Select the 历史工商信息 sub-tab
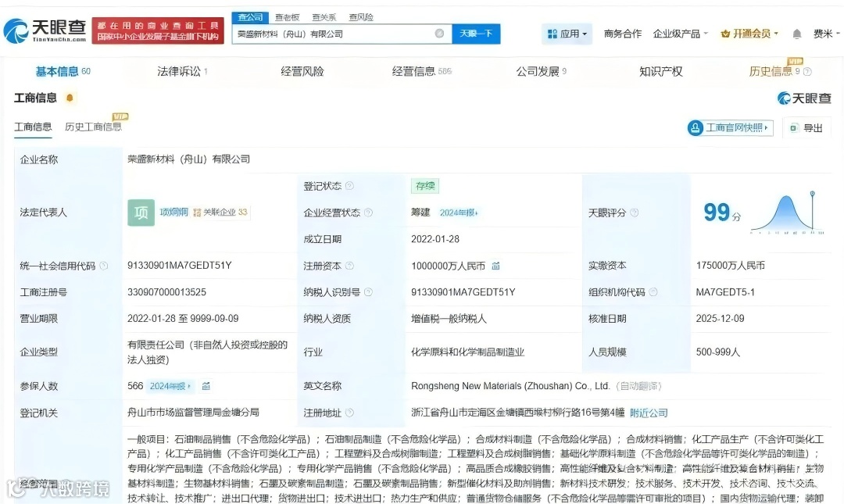Viewport: 844px width, 504px height. coord(93,127)
